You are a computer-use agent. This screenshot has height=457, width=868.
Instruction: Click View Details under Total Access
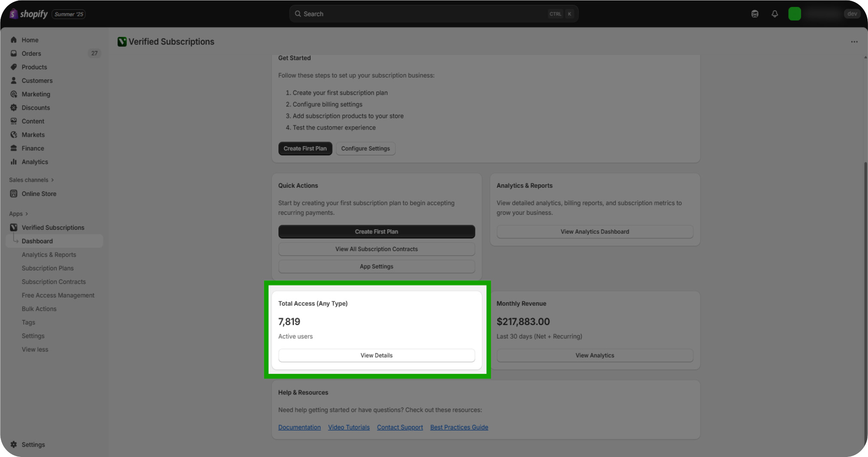click(x=376, y=355)
